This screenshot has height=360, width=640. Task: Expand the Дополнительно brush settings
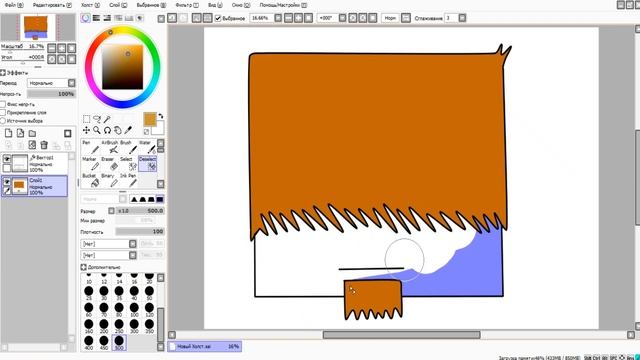(83, 267)
